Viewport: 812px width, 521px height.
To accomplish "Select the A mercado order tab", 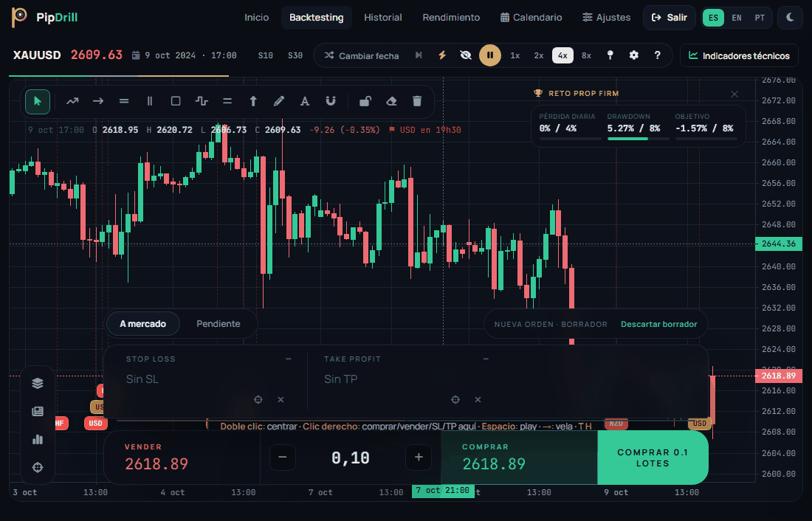I will 143,324.
